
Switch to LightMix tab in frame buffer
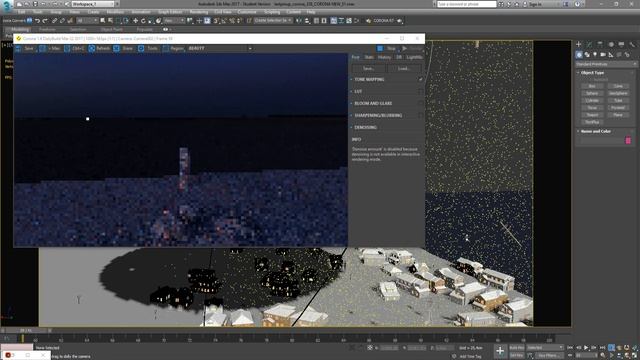[x=414, y=58]
